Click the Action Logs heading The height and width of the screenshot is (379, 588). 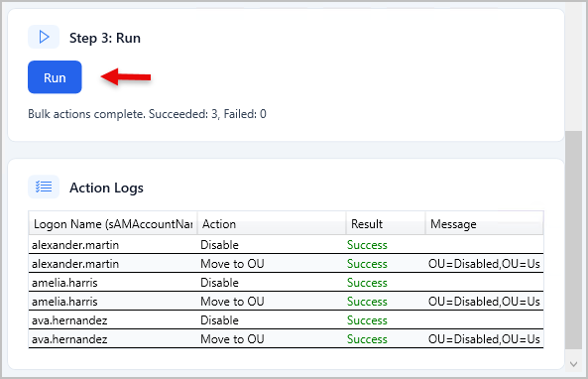[106, 188]
